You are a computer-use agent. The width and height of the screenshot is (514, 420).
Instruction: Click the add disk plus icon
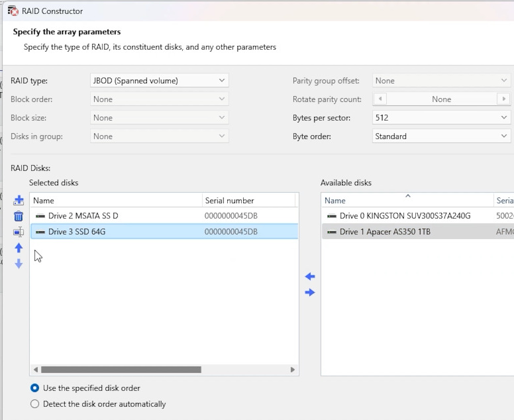(x=19, y=200)
